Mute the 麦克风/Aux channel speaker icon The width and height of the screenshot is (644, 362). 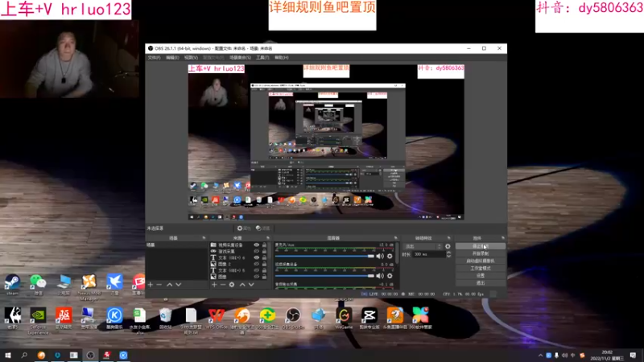point(380,256)
